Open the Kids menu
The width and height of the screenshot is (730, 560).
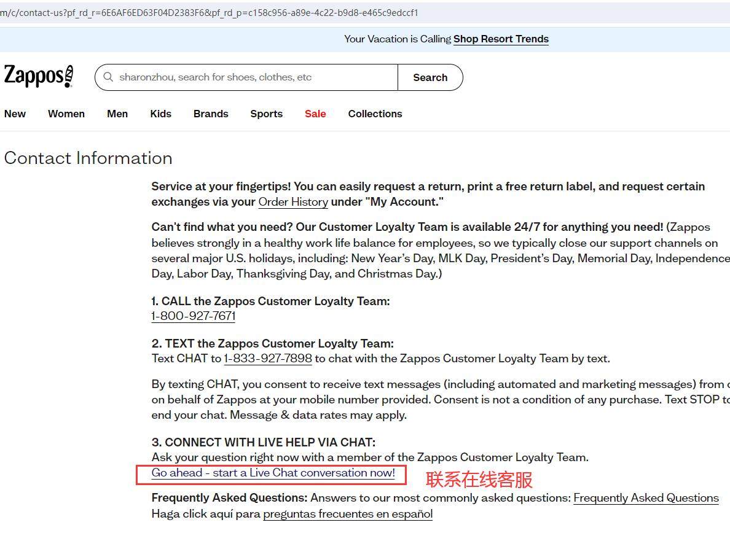pyautogui.click(x=160, y=114)
